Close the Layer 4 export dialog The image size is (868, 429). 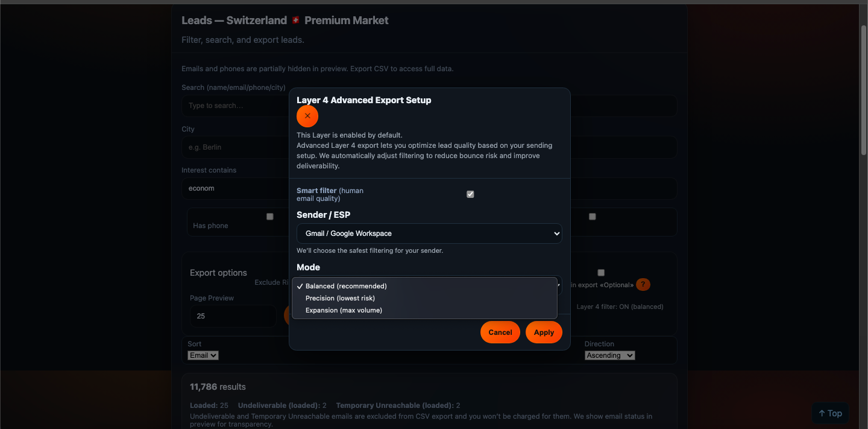(x=307, y=116)
